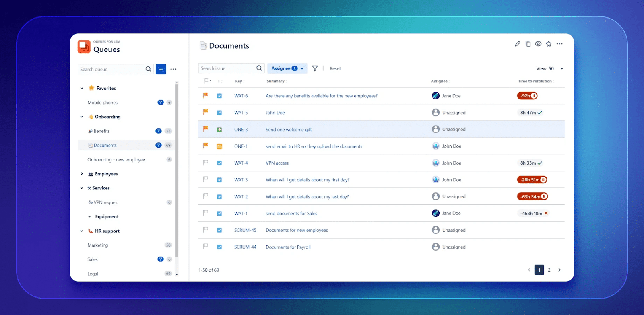Flag the SCRUM-45 issue
644x315 pixels.
click(206, 230)
